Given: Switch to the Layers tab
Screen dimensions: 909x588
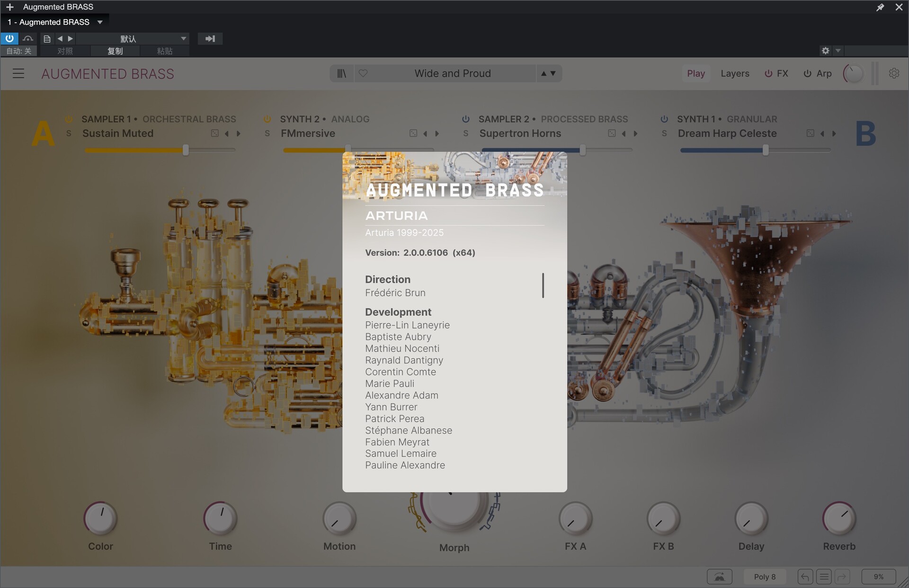Looking at the screenshot, I should click(735, 73).
